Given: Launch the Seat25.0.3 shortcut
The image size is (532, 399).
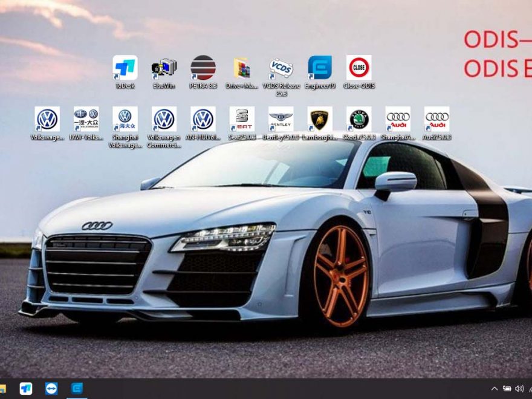Looking at the screenshot, I should click(x=242, y=120).
